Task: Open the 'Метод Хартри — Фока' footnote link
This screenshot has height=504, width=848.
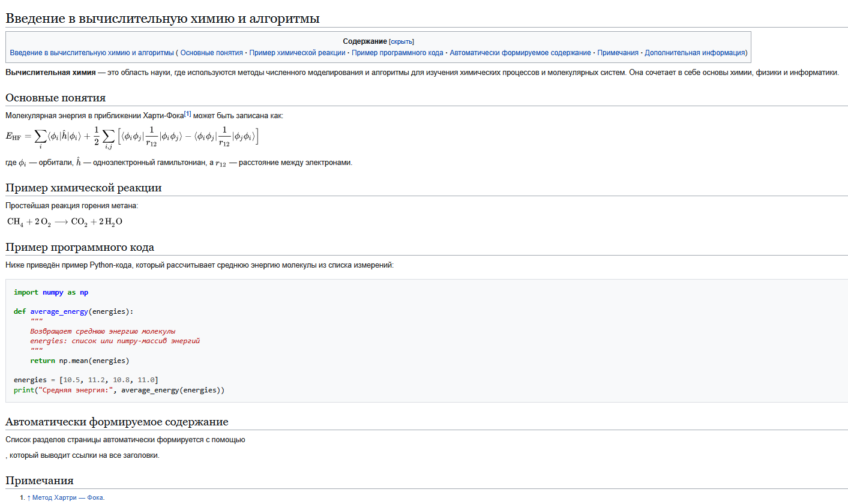Action: (68, 497)
